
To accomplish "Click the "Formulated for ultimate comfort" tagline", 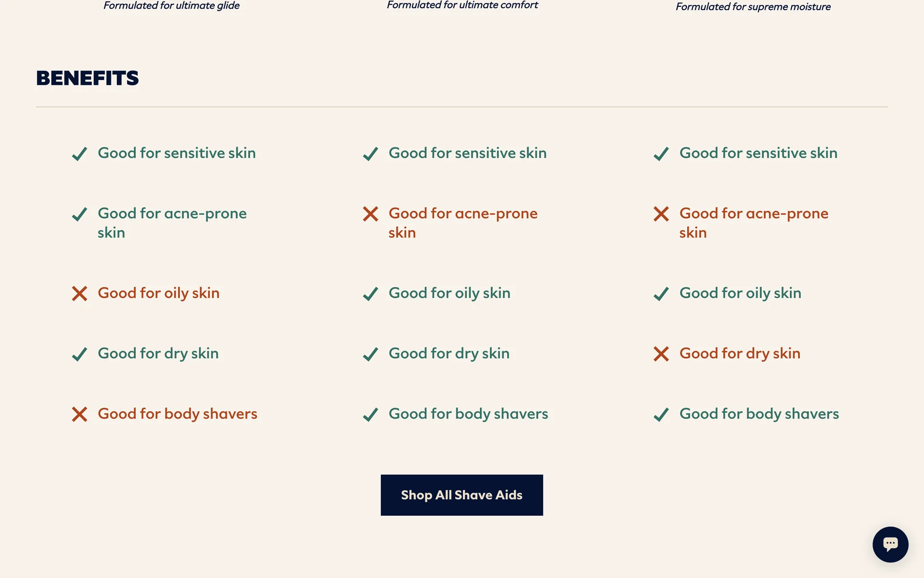I will tap(462, 5).
